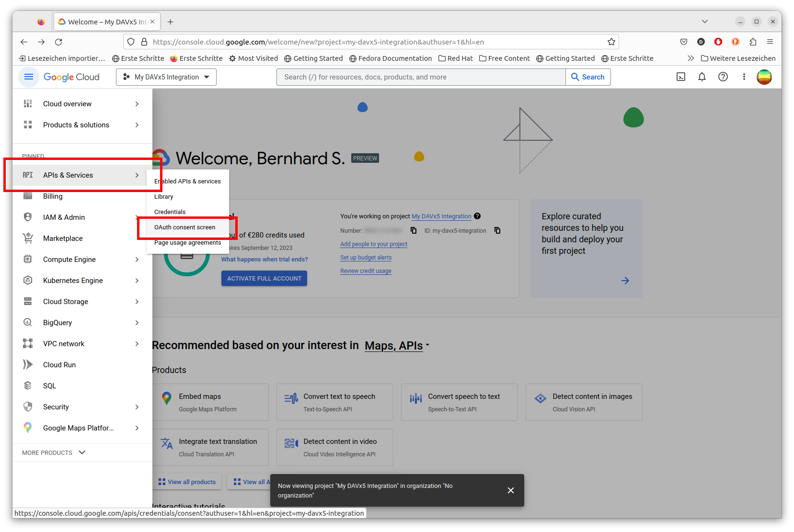Viewport: 794px width, 532px height.
Task: Open Billing in the sidebar
Action: pos(82,196)
